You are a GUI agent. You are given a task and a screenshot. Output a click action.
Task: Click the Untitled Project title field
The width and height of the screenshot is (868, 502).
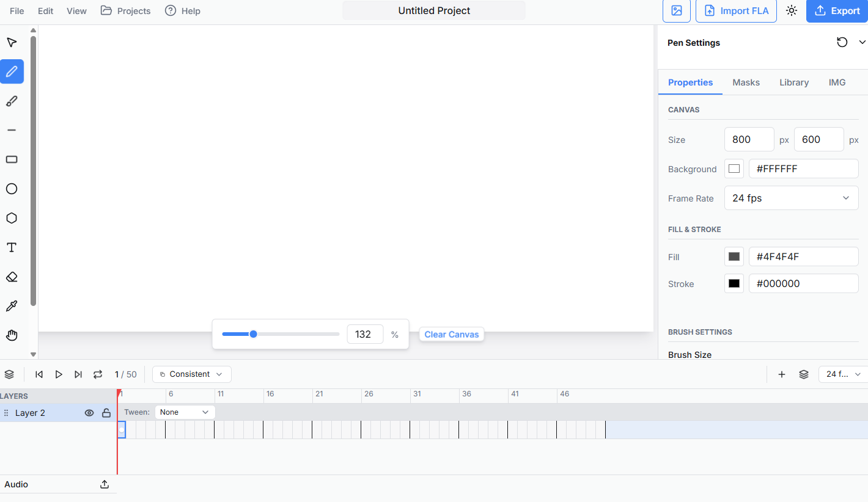[x=434, y=10]
